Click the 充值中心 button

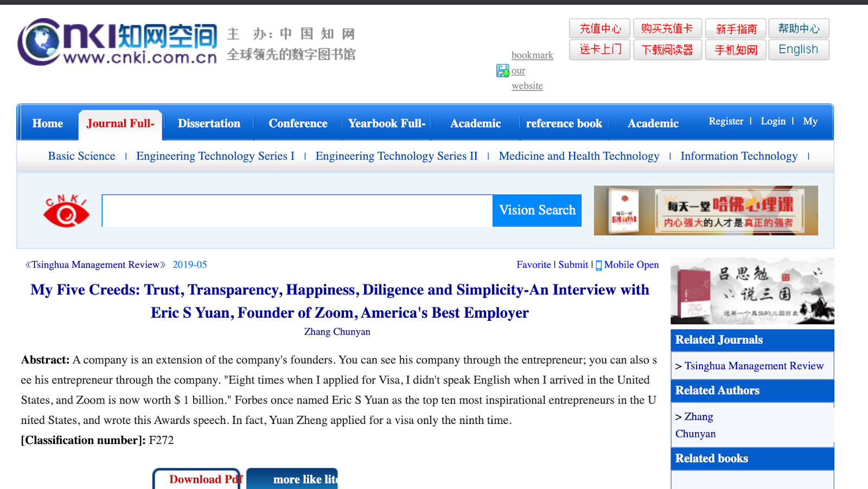point(599,29)
